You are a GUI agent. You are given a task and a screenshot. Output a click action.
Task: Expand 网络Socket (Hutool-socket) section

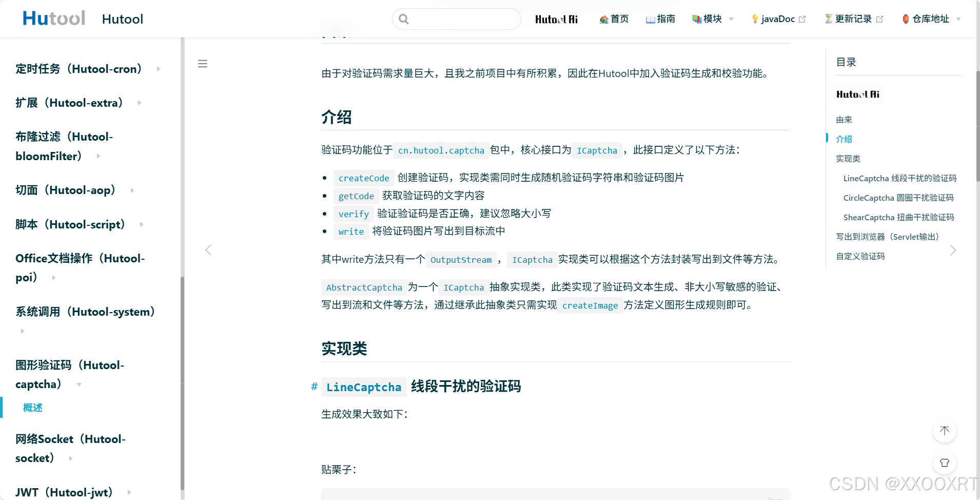point(70,449)
